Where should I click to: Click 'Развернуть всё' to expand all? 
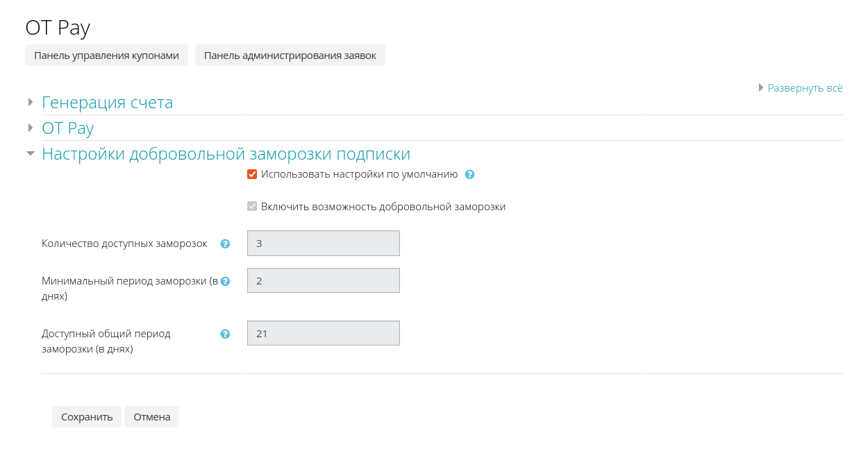click(x=804, y=88)
